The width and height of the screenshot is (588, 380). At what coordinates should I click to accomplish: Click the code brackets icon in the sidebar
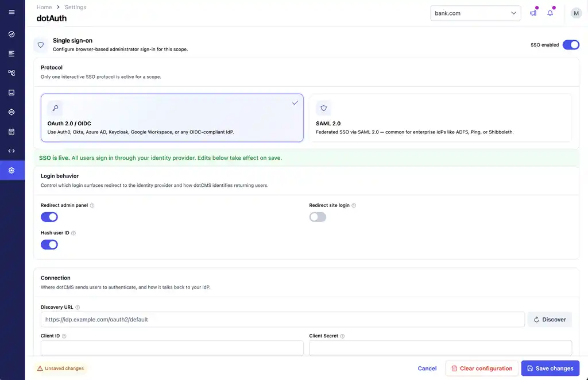pos(11,151)
